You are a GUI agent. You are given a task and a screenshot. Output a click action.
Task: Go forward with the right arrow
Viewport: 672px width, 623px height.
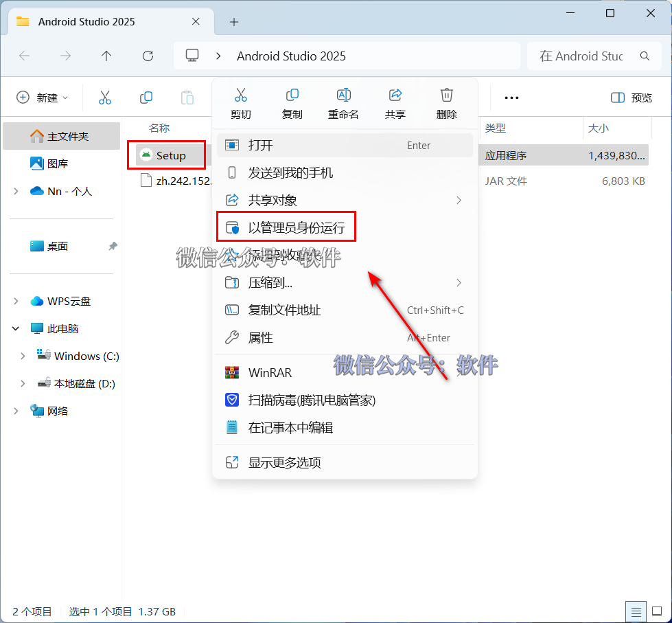pos(66,56)
